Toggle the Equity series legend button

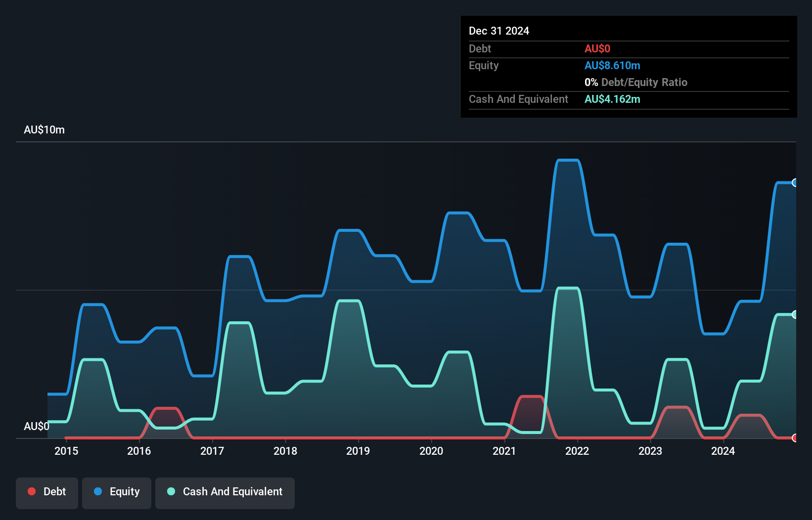click(x=117, y=493)
